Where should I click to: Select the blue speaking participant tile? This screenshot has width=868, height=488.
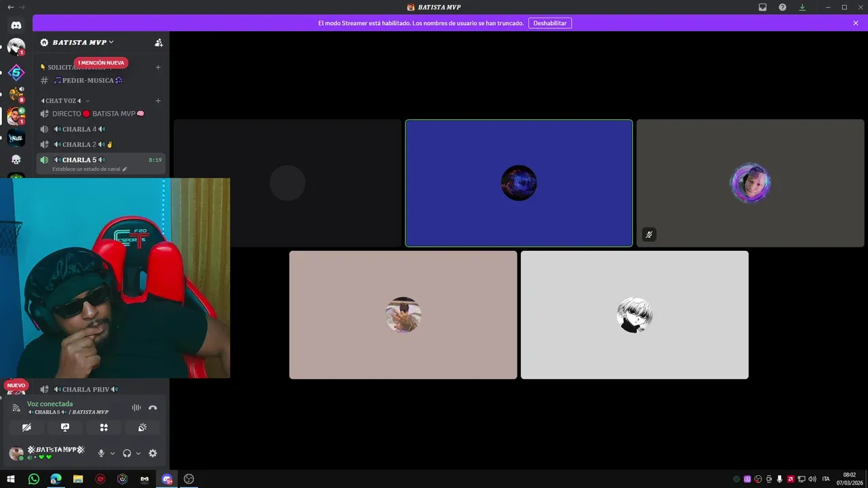click(x=519, y=183)
